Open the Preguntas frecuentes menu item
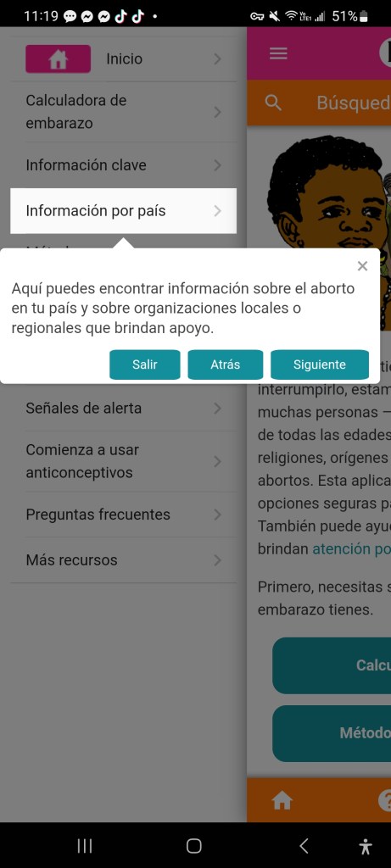This screenshot has width=391, height=868. [x=124, y=515]
